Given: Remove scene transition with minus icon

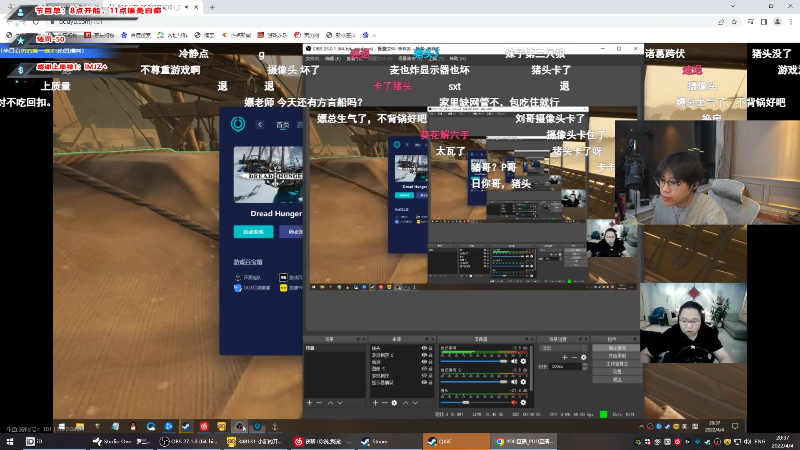Looking at the screenshot, I should tap(574, 357).
